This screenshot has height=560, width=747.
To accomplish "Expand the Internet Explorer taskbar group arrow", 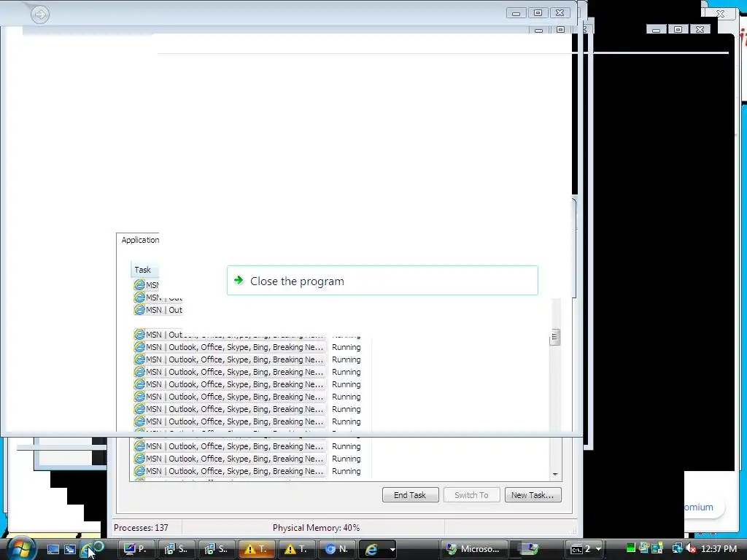I will [392, 550].
